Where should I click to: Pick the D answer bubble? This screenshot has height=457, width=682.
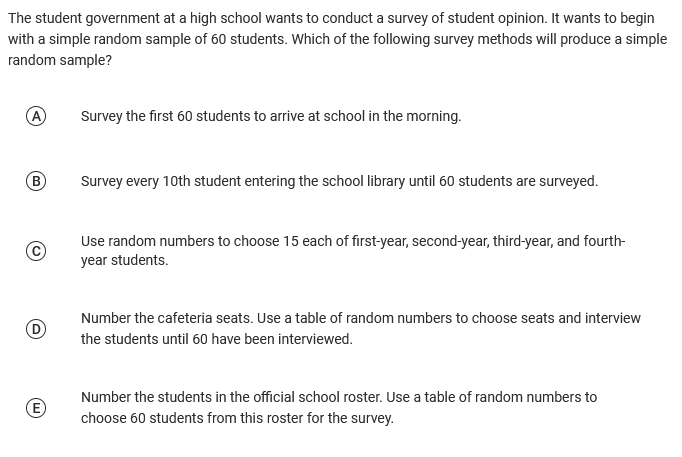tap(36, 329)
